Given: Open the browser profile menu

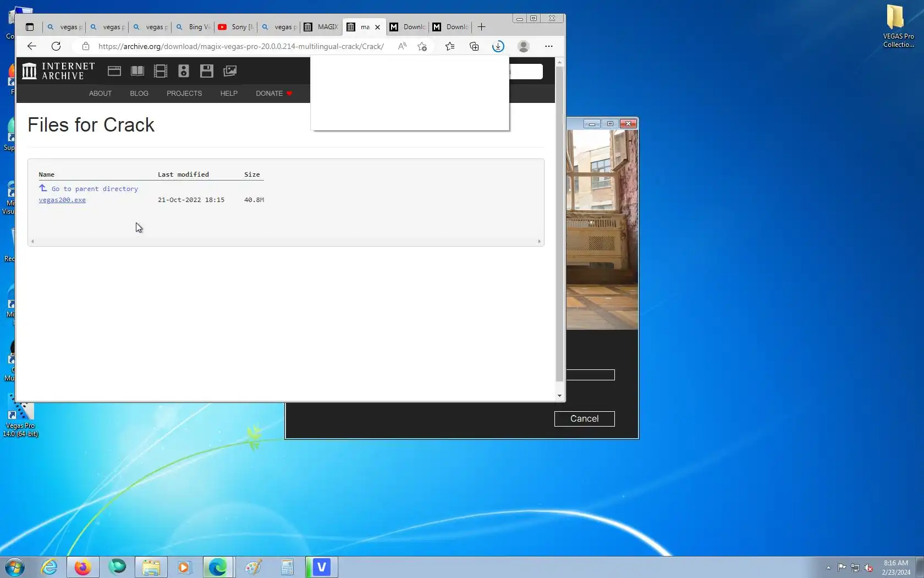Looking at the screenshot, I should coord(524,46).
